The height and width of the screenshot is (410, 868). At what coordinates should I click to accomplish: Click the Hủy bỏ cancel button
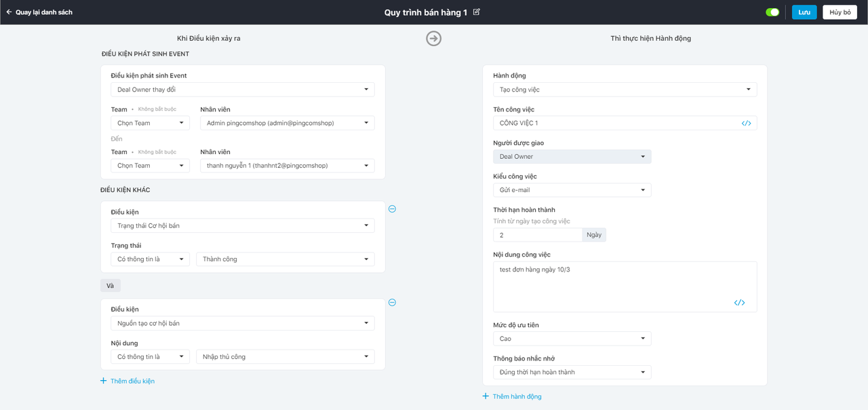click(840, 12)
